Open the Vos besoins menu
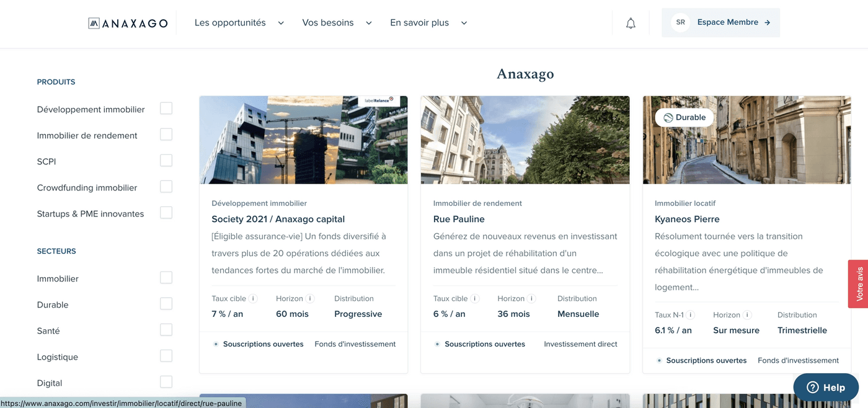 point(328,23)
